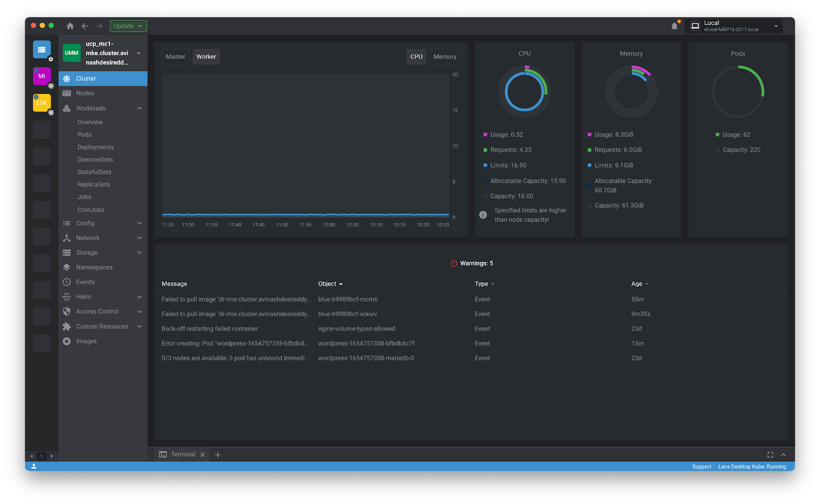This screenshot has height=504, width=820.
Task: Click the Namespaces layers icon
Action: 67,267
